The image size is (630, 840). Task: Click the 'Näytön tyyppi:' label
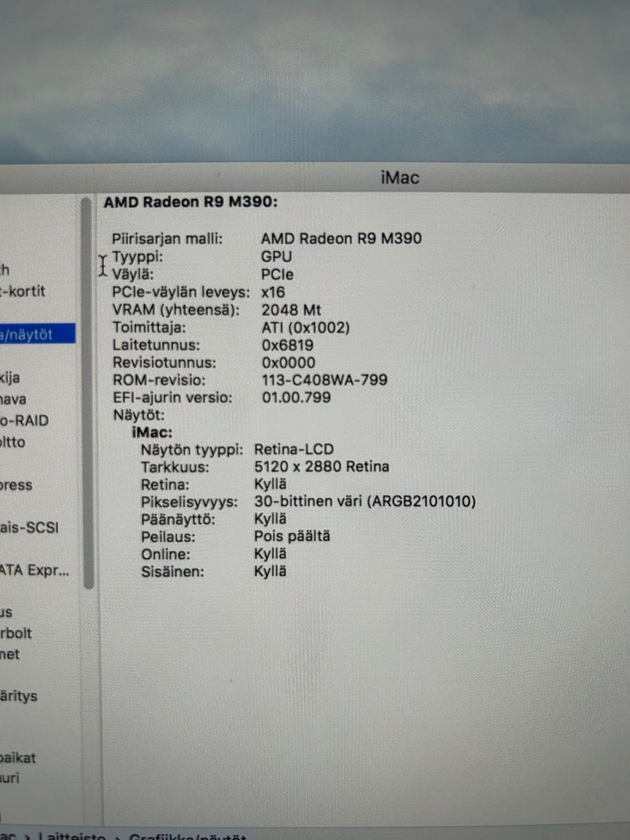point(192,450)
